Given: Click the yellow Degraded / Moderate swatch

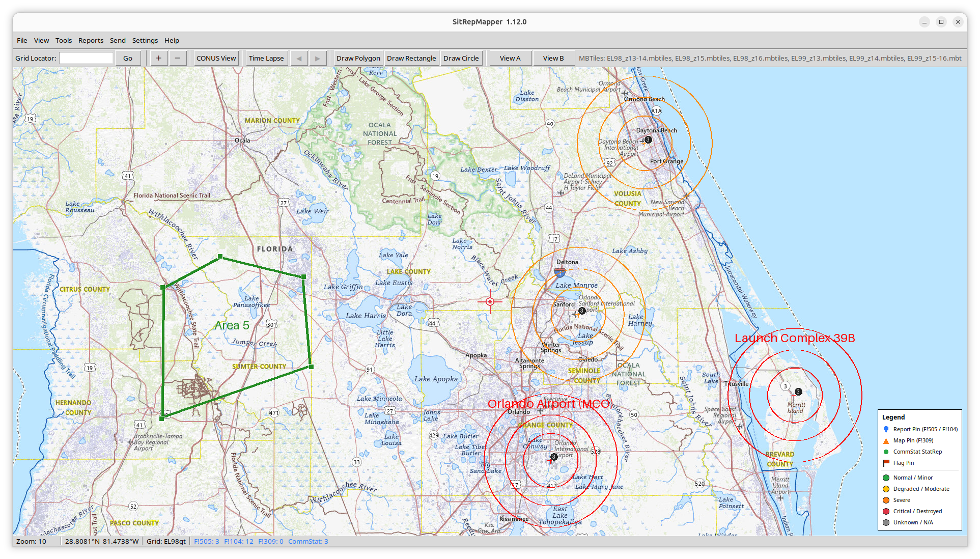Looking at the screenshot, I should click(x=886, y=489).
